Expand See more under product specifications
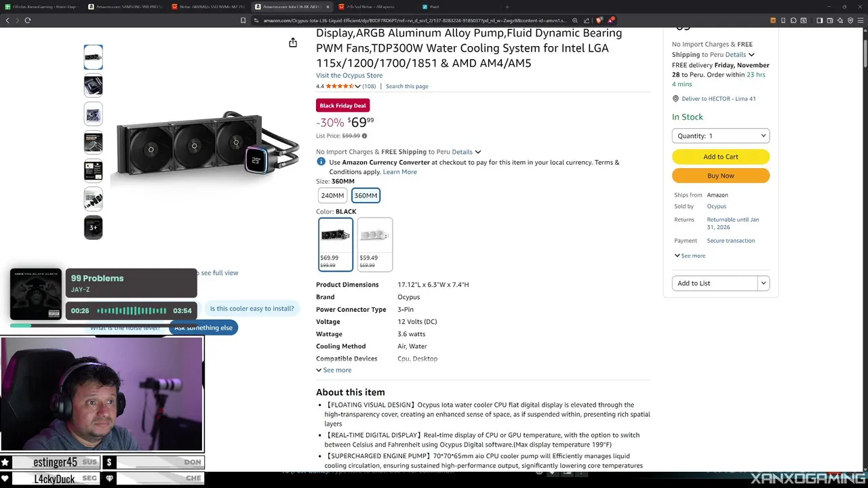 pos(334,370)
